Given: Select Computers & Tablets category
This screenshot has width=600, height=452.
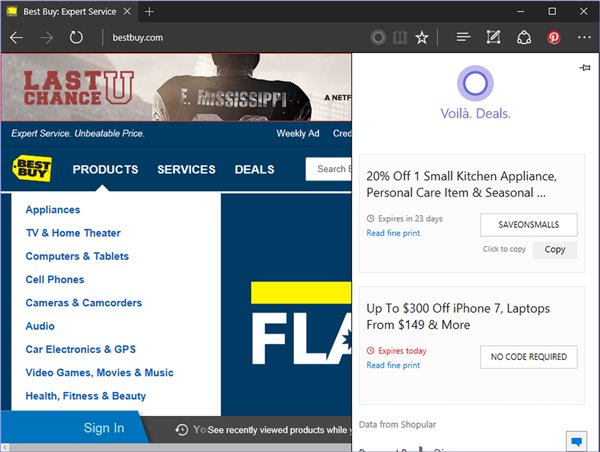Looking at the screenshot, I should pos(77,256).
